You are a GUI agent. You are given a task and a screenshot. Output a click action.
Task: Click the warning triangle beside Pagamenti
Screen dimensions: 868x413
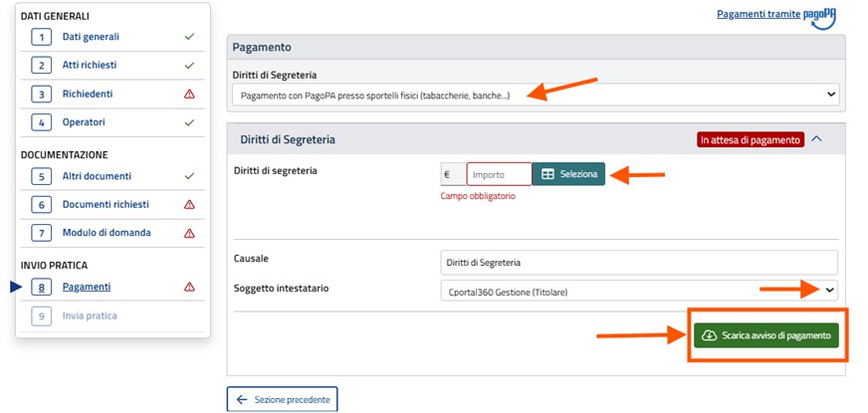pyautogui.click(x=189, y=287)
